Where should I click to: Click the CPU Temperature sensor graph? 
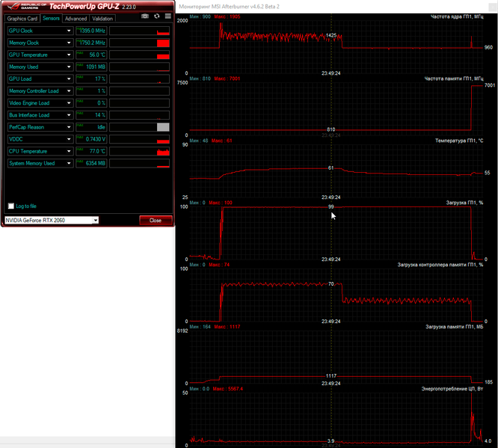pos(139,151)
